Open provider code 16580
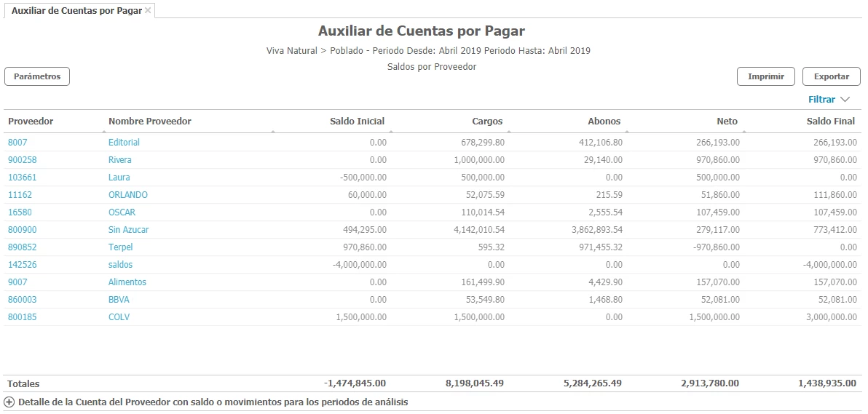 click(x=20, y=212)
